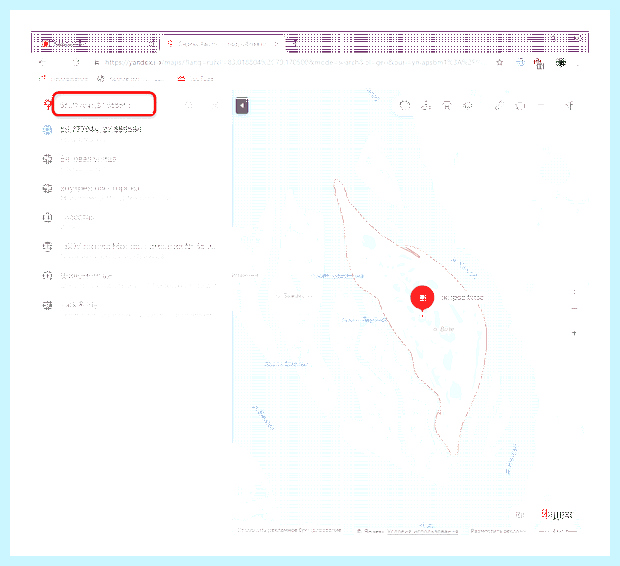This screenshot has width=620, height=566.
Task: Clear the search query with the X icon
Action: (215, 105)
